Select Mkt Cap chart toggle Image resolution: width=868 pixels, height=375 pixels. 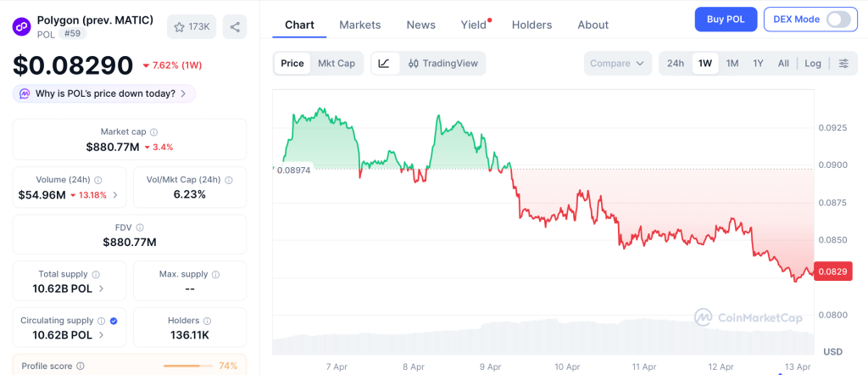click(x=337, y=63)
